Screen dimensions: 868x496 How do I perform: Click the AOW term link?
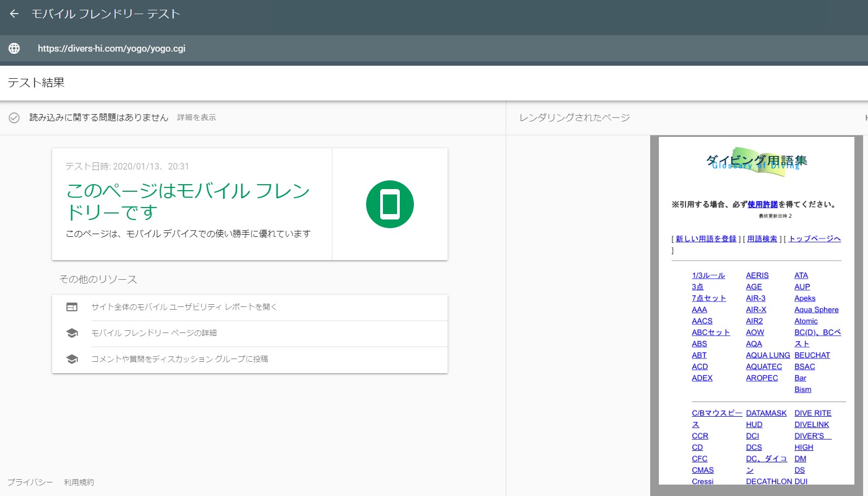tap(755, 332)
